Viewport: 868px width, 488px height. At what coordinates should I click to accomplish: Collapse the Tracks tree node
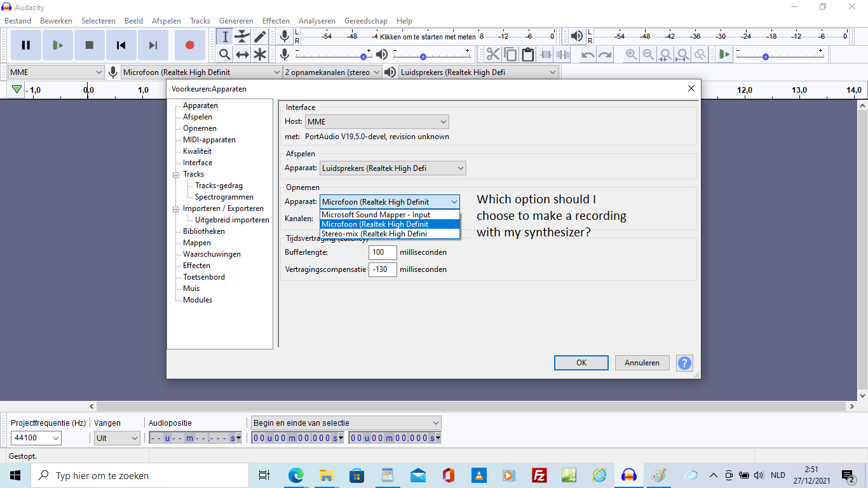[176, 174]
